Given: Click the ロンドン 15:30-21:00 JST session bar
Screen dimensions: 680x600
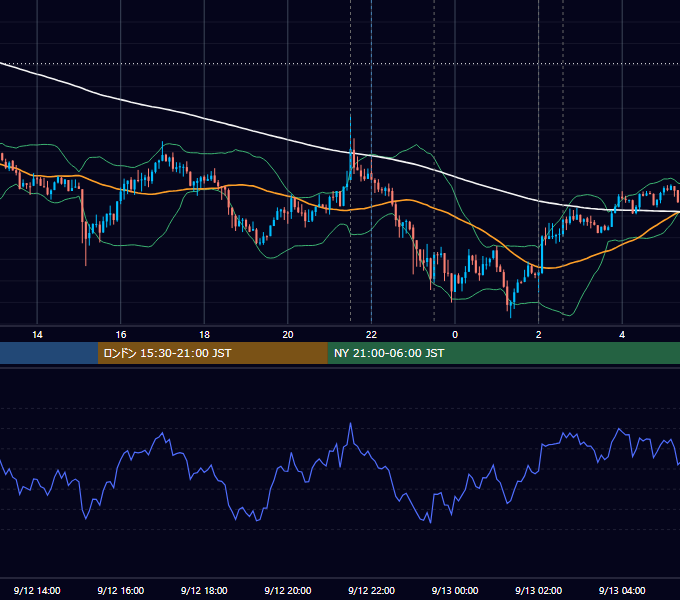Looking at the screenshot, I should point(212,353).
